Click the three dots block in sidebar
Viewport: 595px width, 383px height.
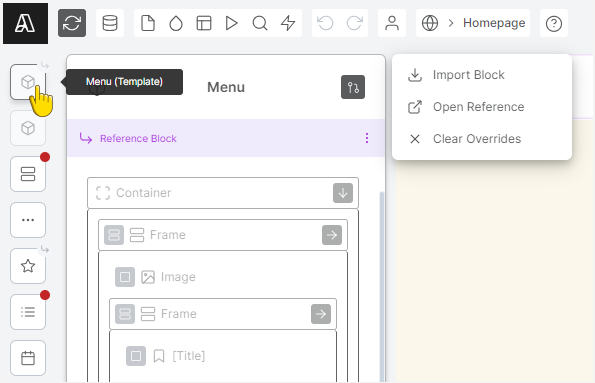pyautogui.click(x=28, y=220)
